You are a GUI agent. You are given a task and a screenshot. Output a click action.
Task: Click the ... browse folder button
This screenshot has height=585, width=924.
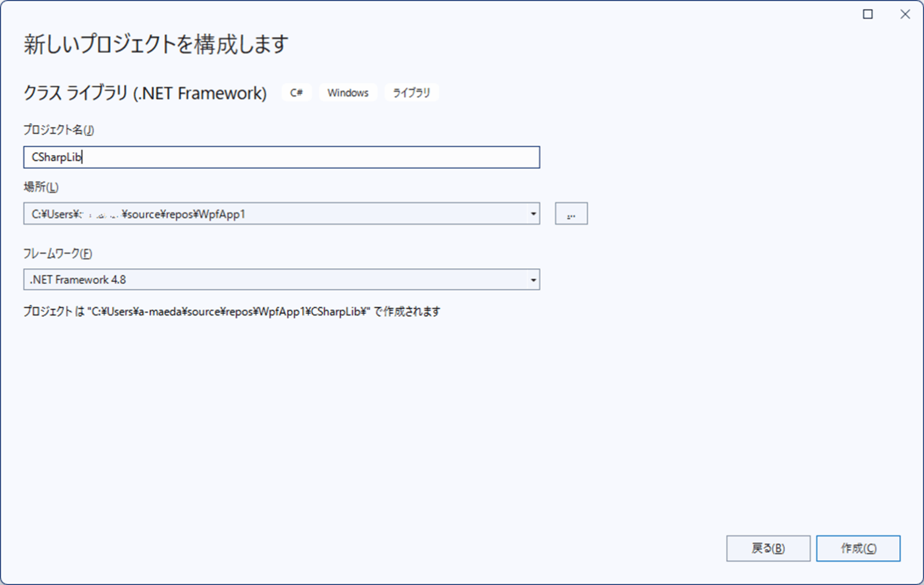(570, 213)
